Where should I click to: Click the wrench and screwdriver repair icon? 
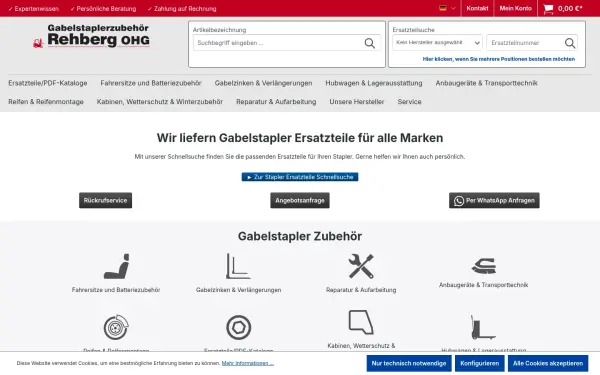(361, 266)
